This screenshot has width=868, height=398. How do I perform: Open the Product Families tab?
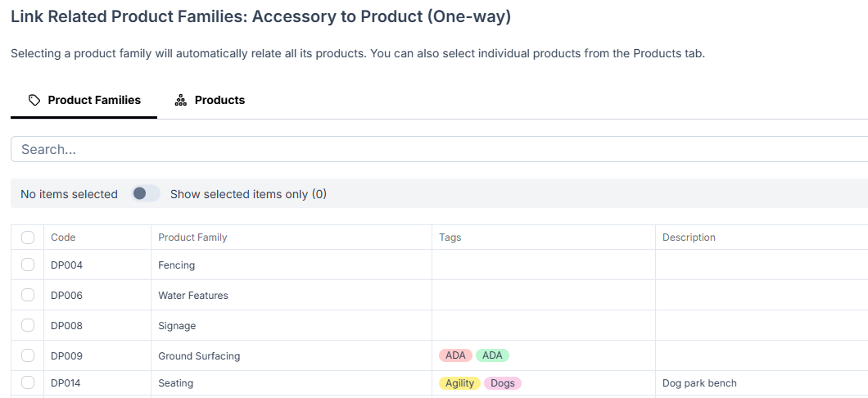click(x=84, y=100)
